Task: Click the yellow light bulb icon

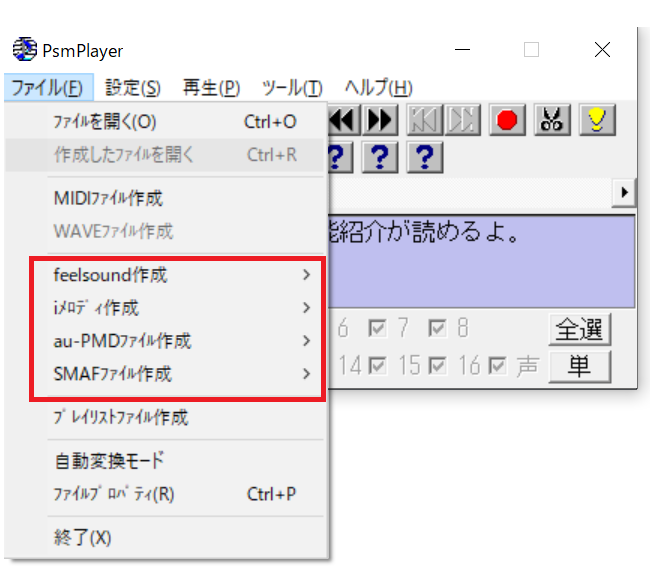Action: tap(597, 120)
